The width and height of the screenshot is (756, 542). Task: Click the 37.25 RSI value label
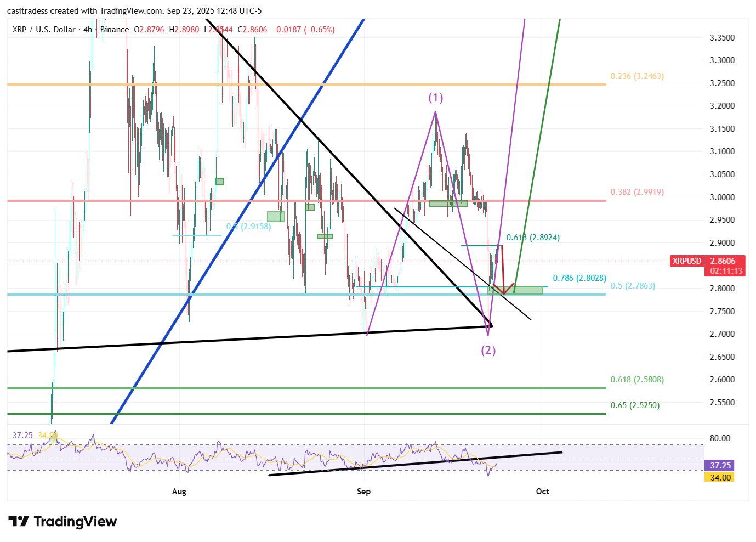[718, 465]
